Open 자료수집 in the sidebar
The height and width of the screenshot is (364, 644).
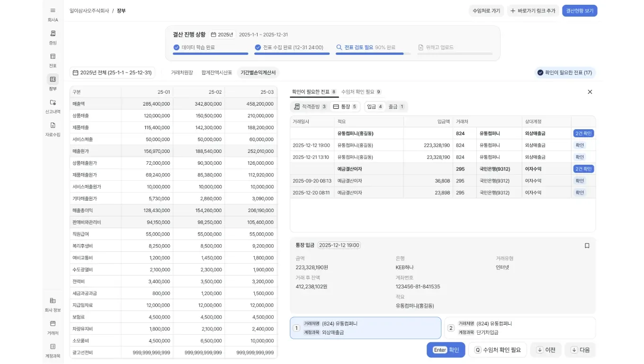point(53,126)
